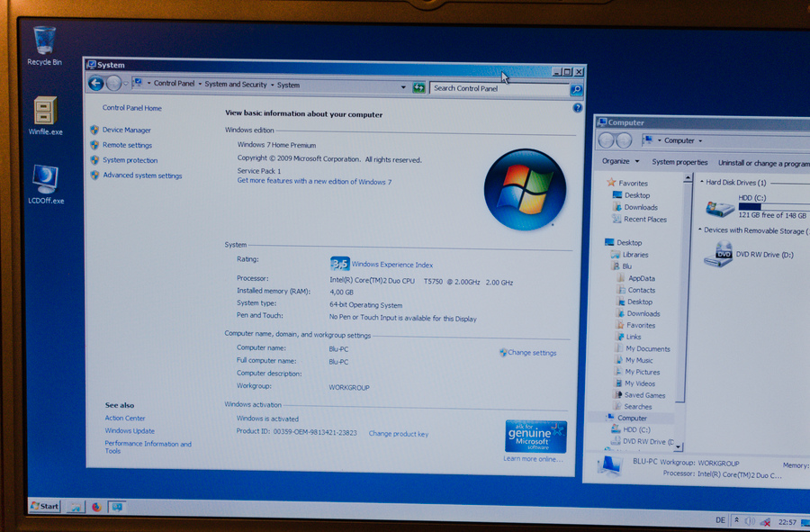
Task: Click System segment in the breadcrumb
Action: click(x=288, y=86)
